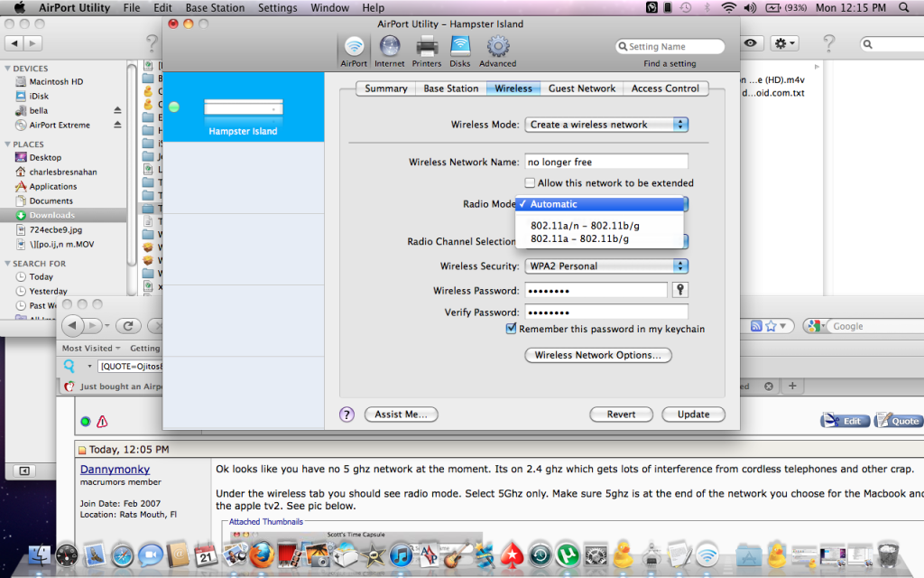924x578 pixels.
Task: Open the Apple menu
Action: pyautogui.click(x=20, y=7)
